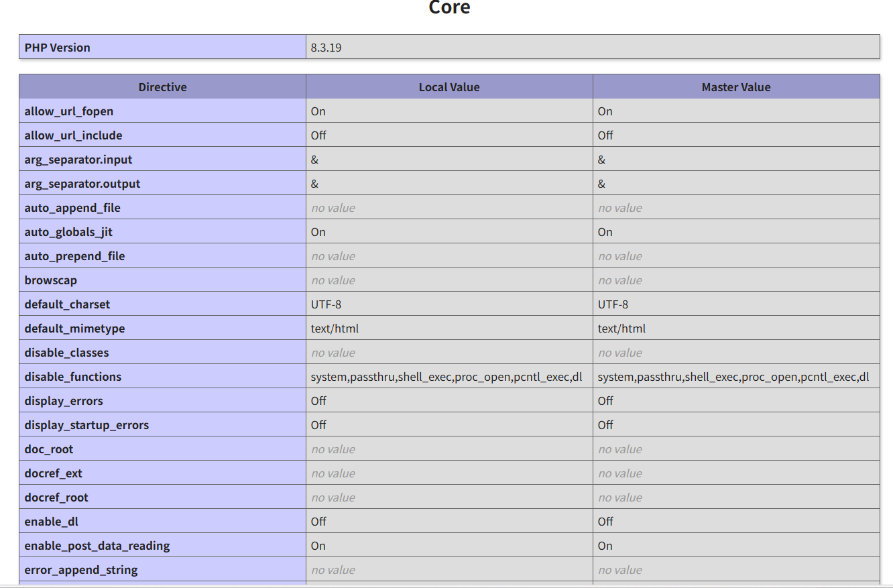Select the 8.3.19 version value
This screenshot has width=893, height=588.
click(326, 48)
